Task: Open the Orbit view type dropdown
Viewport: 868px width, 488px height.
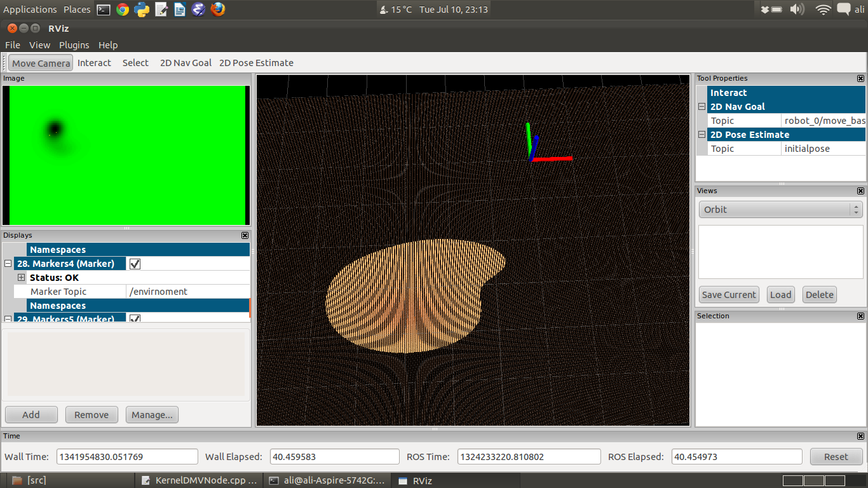Action: tap(780, 210)
